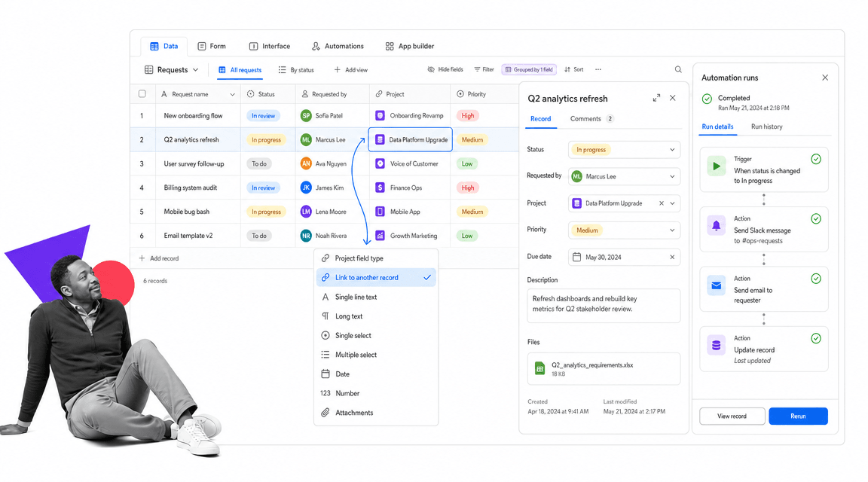Image resolution: width=868 pixels, height=482 pixels.
Task: Switch to the Interface tab
Action: point(270,47)
